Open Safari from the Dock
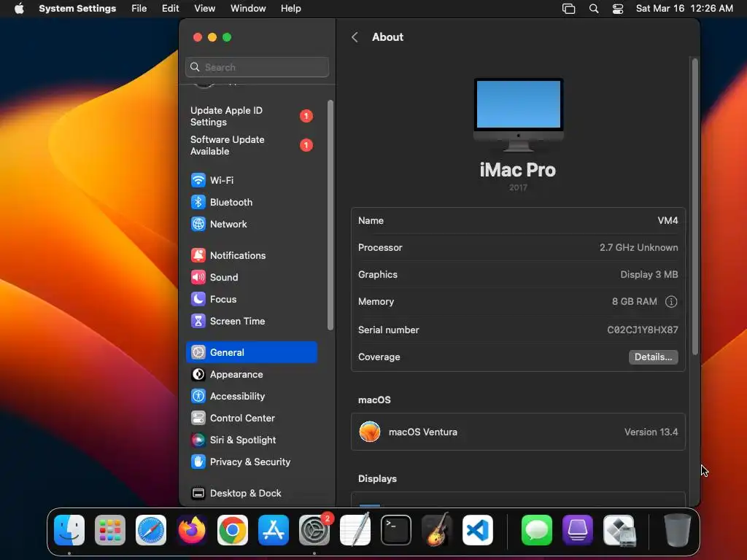The height and width of the screenshot is (560, 747). coord(151,530)
